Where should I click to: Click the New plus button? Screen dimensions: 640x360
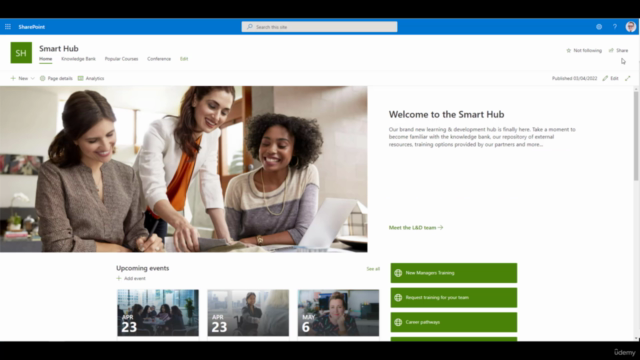(x=19, y=78)
